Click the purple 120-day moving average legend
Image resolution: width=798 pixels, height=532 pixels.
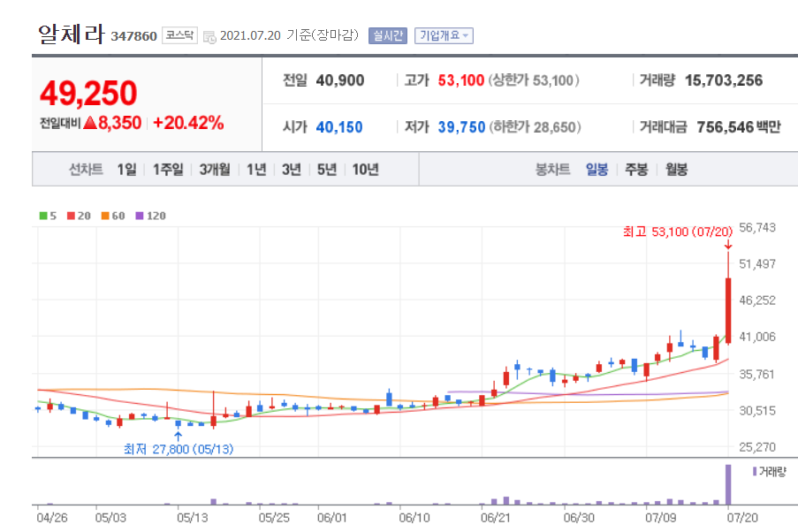150,216
